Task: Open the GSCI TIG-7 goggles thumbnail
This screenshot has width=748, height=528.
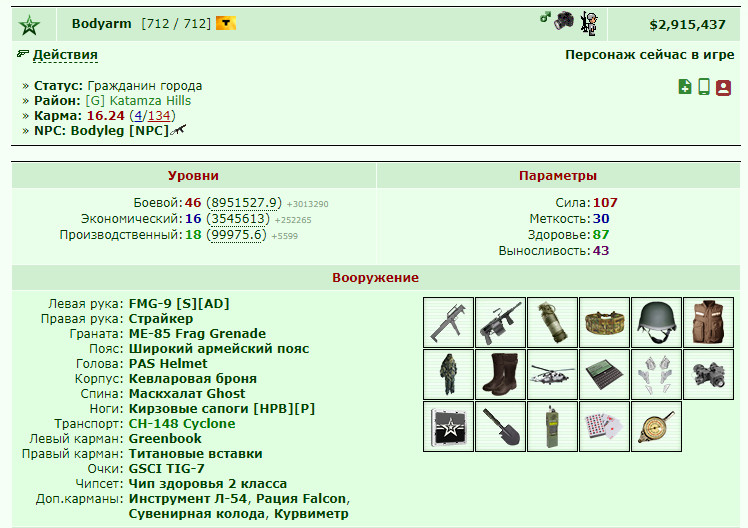Action: pyautogui.click(x=708, y=374)
